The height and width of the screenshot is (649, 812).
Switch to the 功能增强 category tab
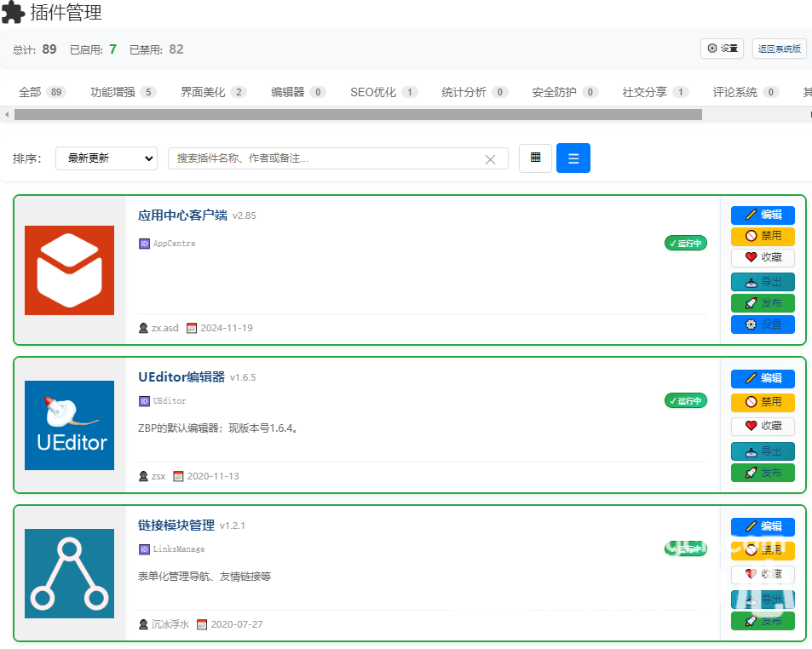pos(123,92)
